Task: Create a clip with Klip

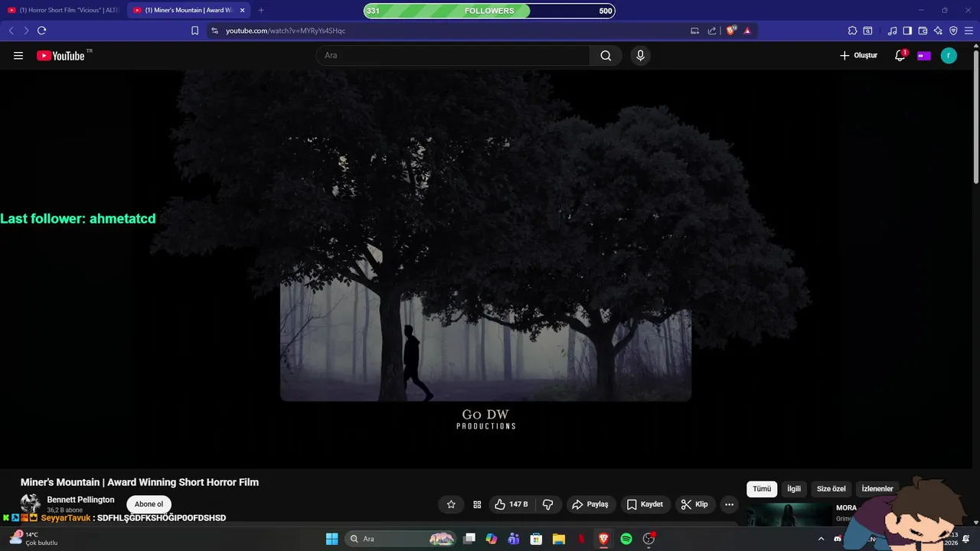Action: point(694,504)
